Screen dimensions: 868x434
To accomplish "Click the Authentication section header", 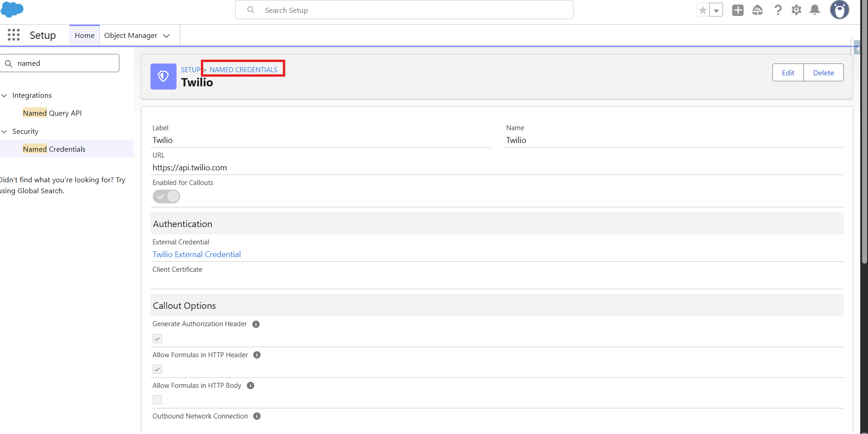I will [x=497, y=224].
